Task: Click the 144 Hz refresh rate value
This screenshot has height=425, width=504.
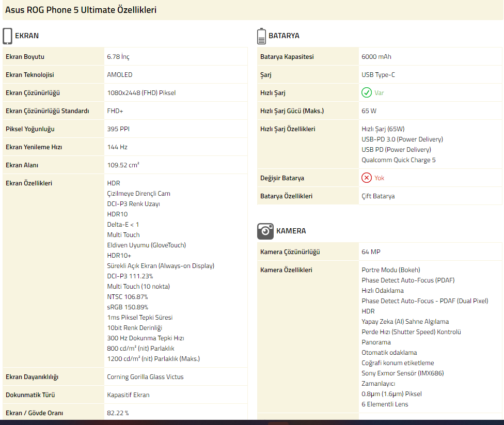Action: [117, 147]
